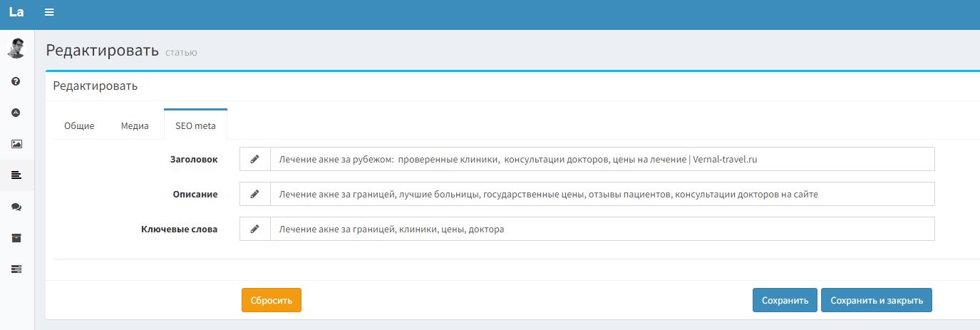
Task: Click the Описание field label
Action: (195, 194)
